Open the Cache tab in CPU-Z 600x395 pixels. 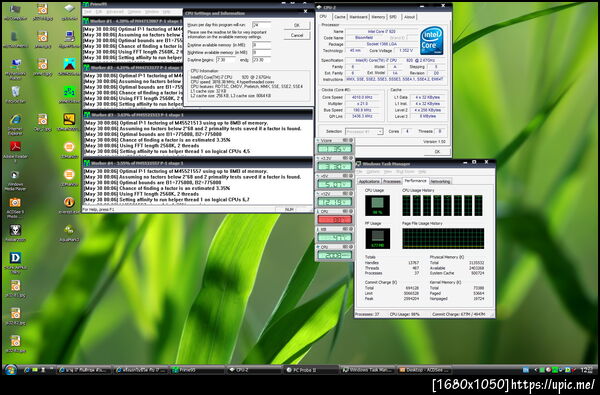click(339, 17)
